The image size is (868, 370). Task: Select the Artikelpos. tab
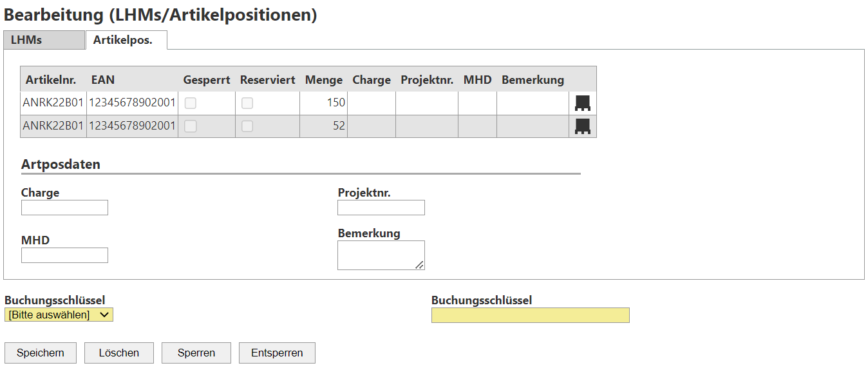[126, 40]
